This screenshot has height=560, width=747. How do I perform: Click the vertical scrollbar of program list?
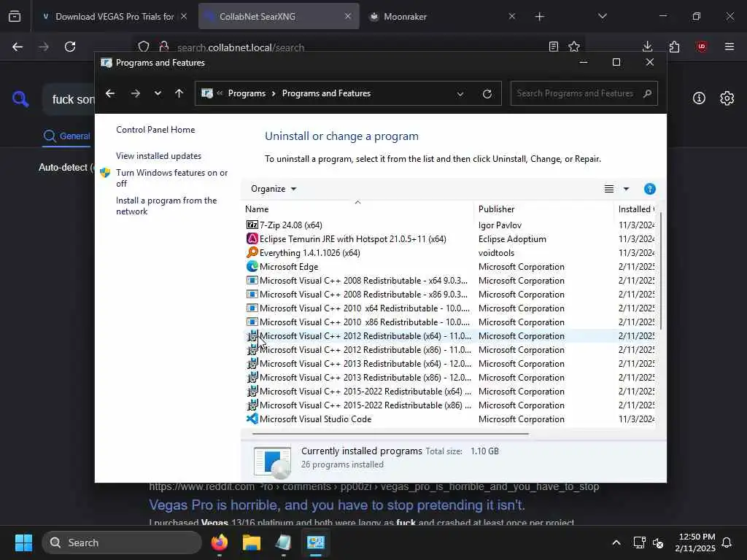660,273
